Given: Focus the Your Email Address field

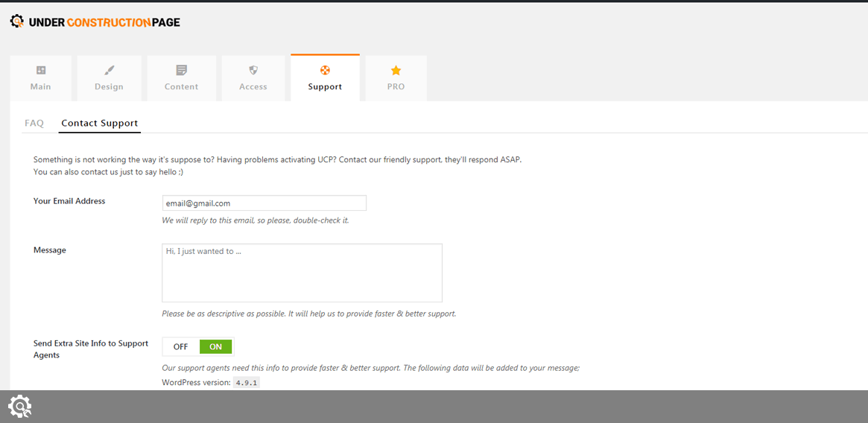Looking at the screenshot, I should tap(264, 203).
